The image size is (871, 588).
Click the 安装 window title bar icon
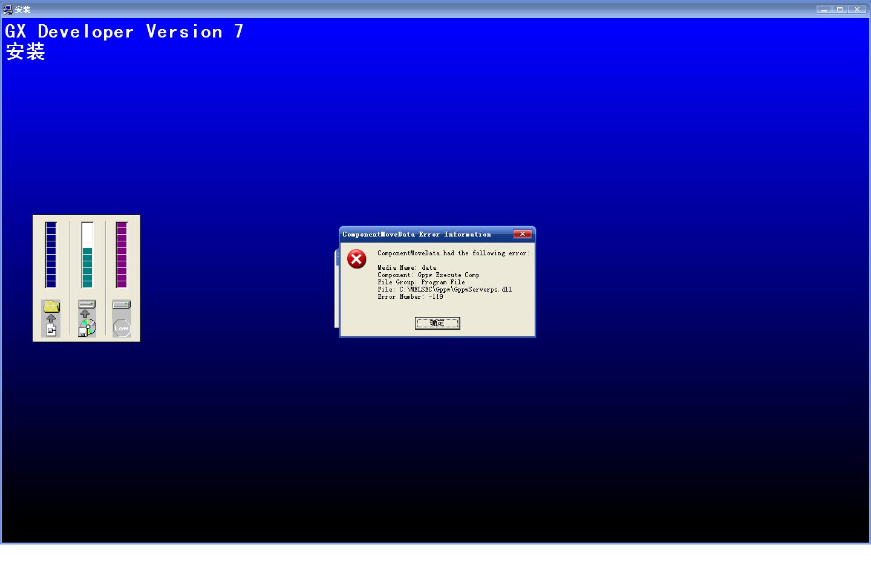[8, 9]
